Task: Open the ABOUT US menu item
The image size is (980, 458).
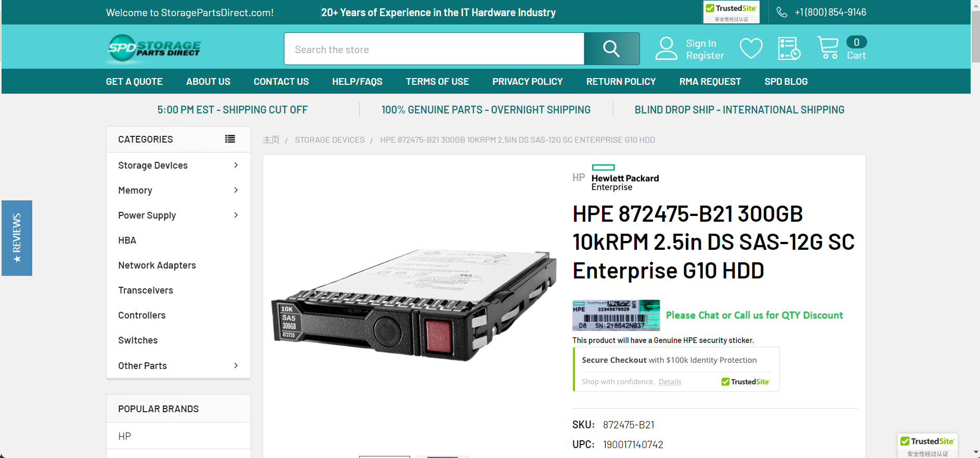Action: coord(208,82)
